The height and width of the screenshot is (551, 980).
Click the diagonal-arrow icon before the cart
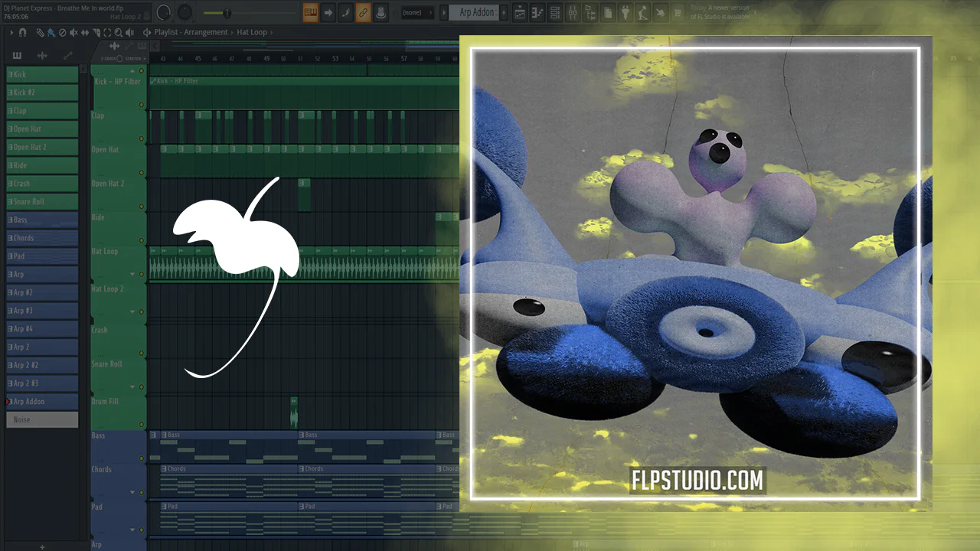[x=661, y=12]
